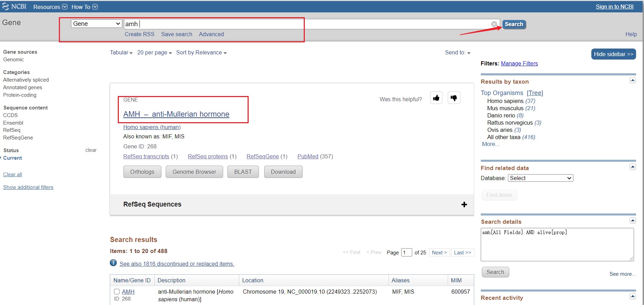Click the Download button
Screen dimensions: 644x305
click(x=283, y=172)
